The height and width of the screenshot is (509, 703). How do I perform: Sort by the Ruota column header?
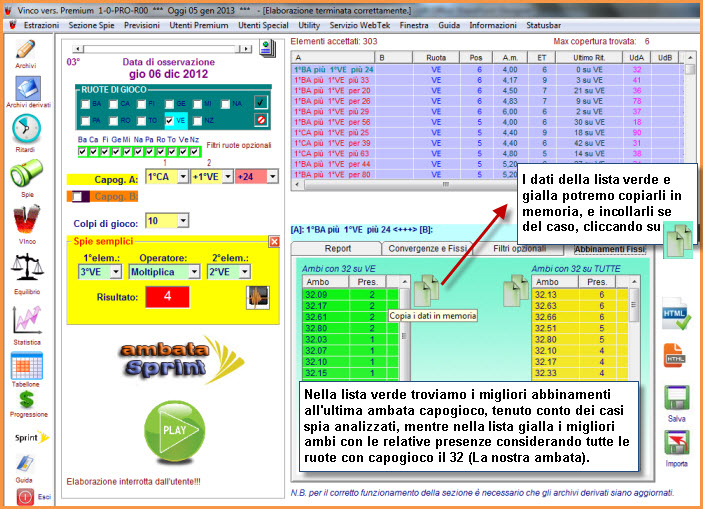[x=436, y=57]
